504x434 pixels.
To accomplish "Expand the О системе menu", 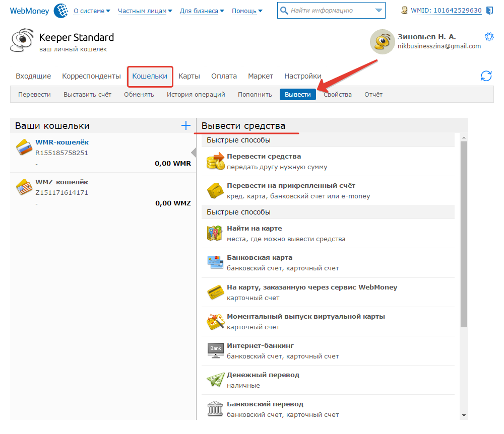I will point(92,11).
